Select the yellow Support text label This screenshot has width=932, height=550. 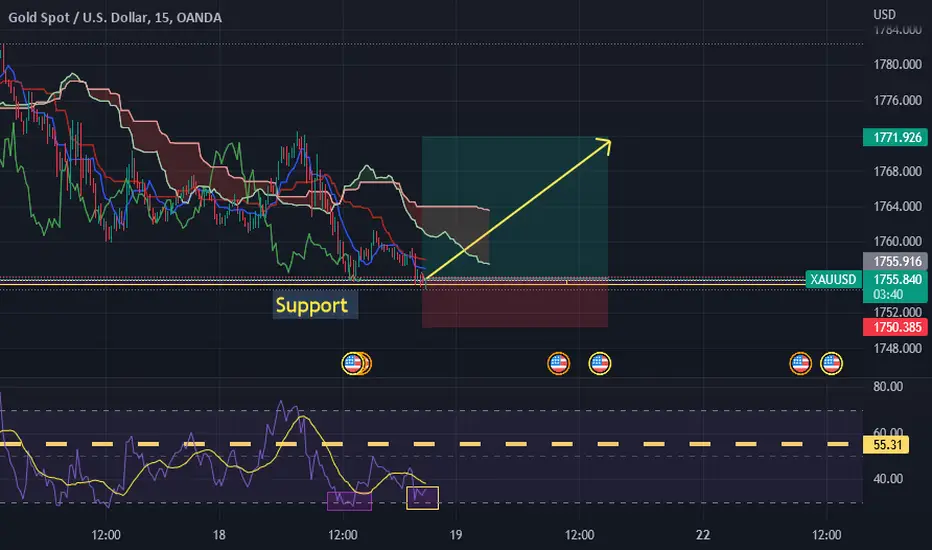tap(311, 305)
